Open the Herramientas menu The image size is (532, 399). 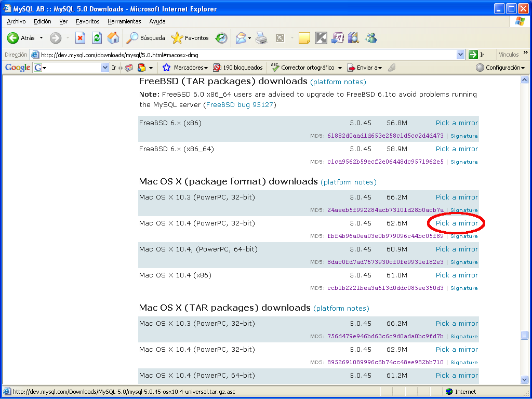click(x=124, y=21)
